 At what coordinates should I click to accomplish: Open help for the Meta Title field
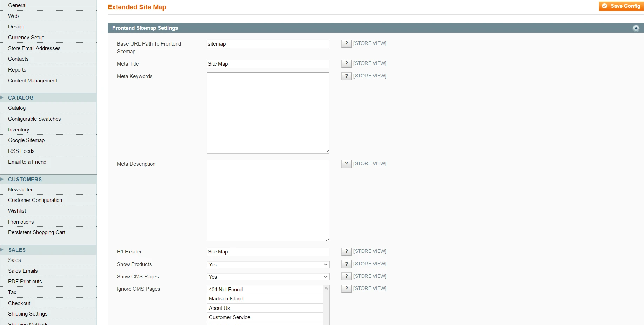[x=346, y=63]
